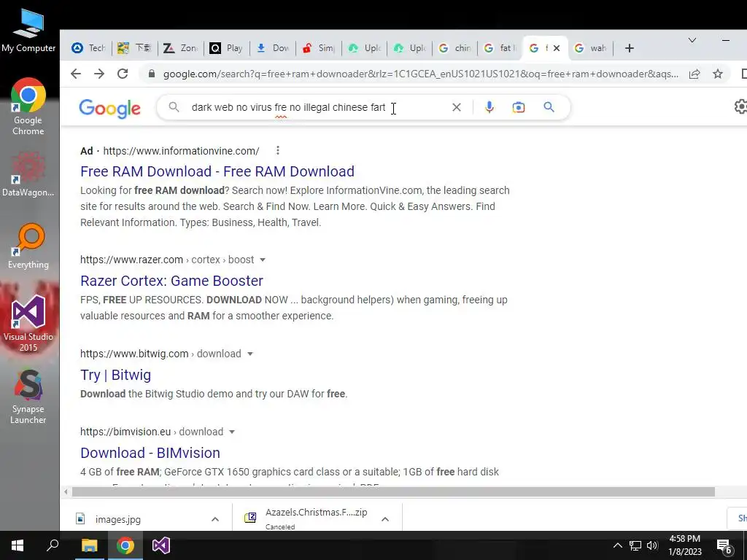Expand tab search dropdown arrow
747x560 pixels.
point(692,41)
